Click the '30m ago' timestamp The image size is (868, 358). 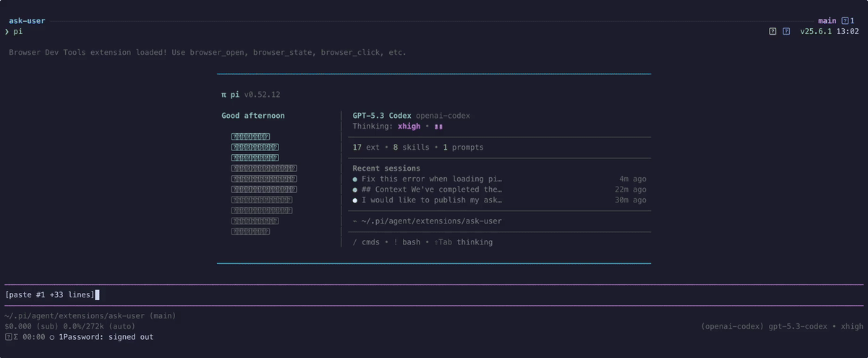click(631, 200)
